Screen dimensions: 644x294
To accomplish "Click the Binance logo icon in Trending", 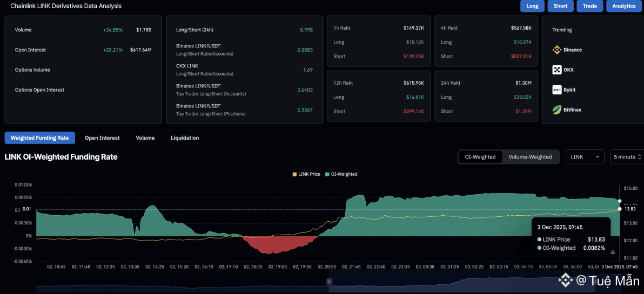I will click(557, 50).
